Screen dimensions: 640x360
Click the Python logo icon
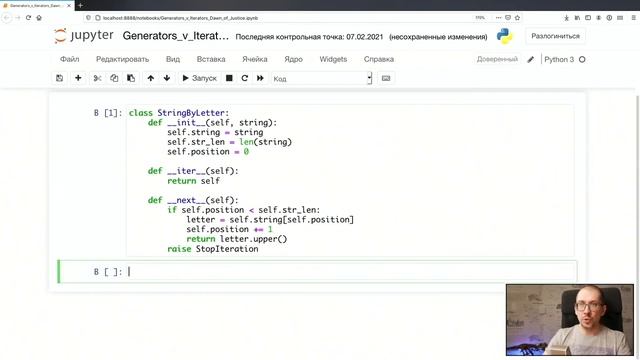[x=504, y=36]
